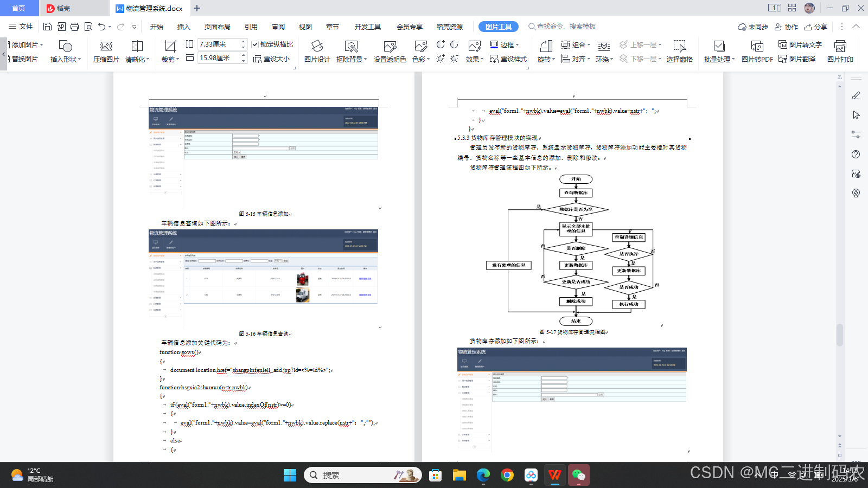Viewport: 868px width, 488px height.
Task: Open Batch Process (批量处理) dropdown
Action: (x=719, y=52)
